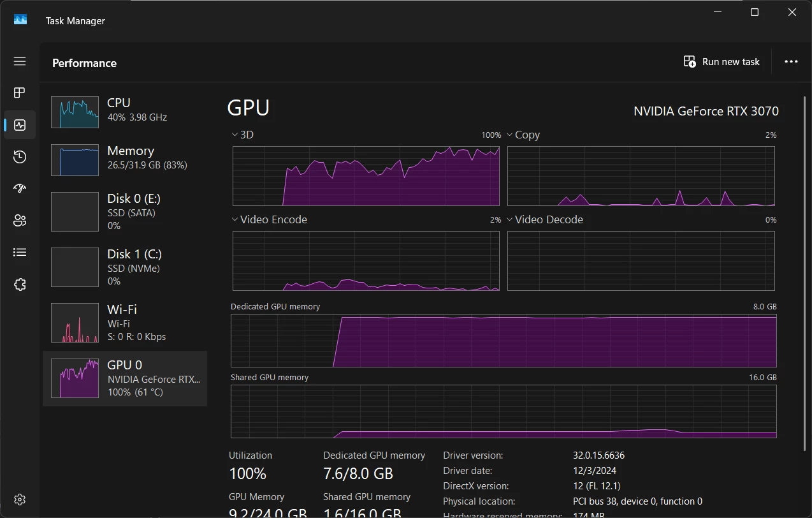Image resolution: width=812 pixels, height=518 pixels.
Task: Click the Performance page heading
Action: coord(84,63)
